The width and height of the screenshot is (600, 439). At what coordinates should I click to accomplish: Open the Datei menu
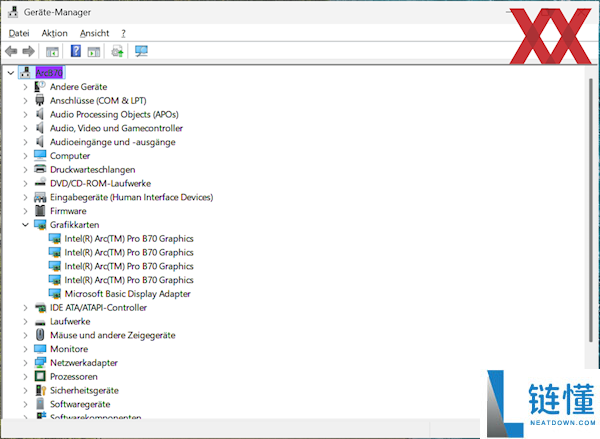[x=19, y=33]
